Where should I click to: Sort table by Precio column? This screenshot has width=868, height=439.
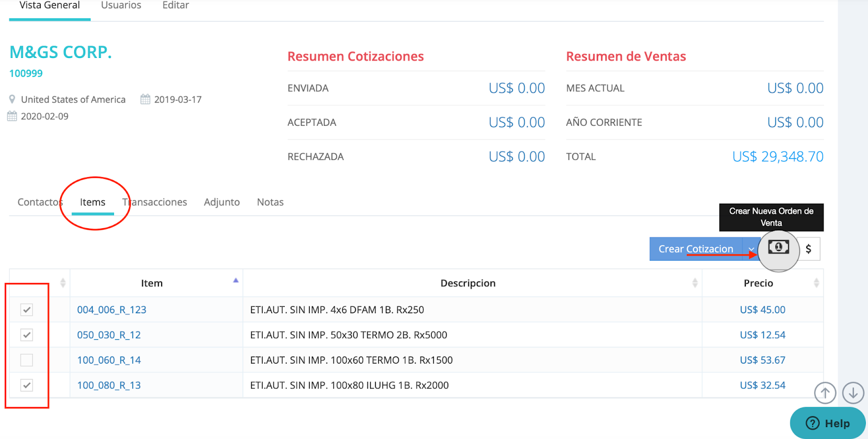point(758,283)
